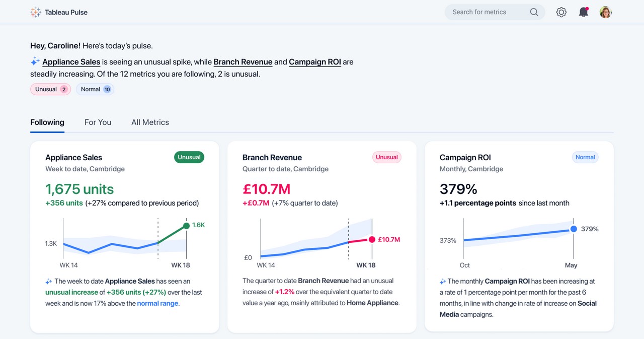Focus the Search for metrics field

495,12
